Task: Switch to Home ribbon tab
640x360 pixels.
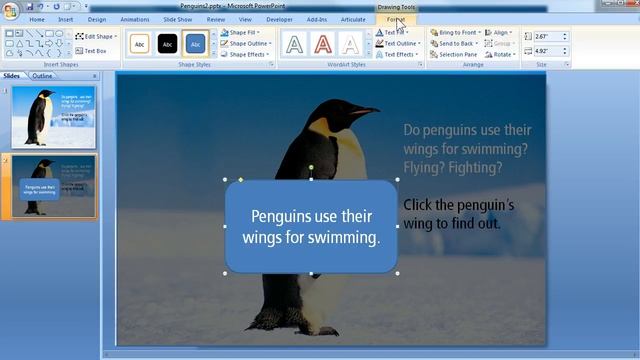Action: (37, 20)
